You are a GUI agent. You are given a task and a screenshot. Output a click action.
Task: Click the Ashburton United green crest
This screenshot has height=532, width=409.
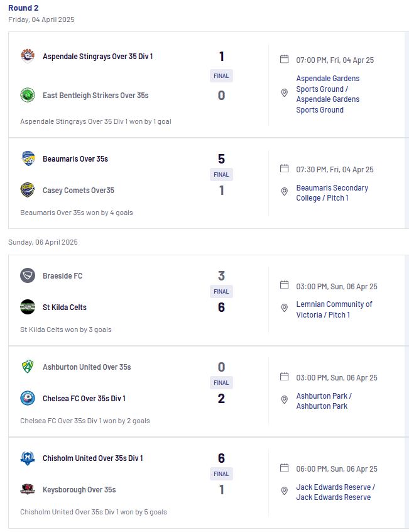28,367
